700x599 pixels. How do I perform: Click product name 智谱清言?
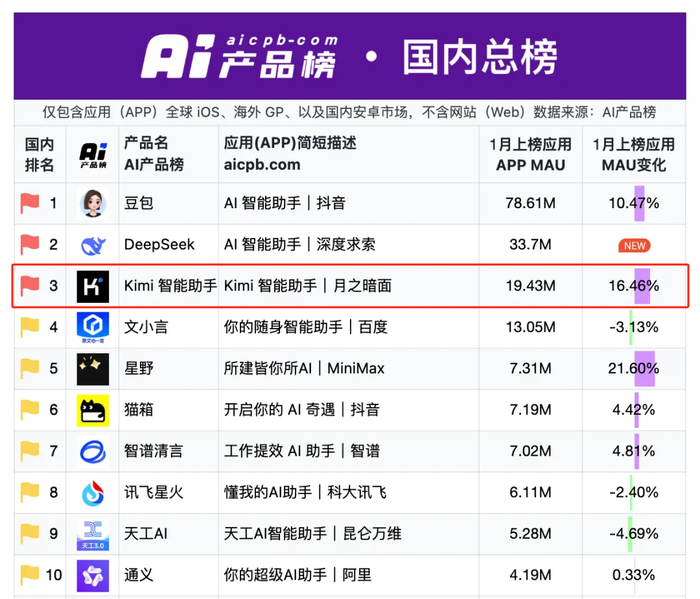pyautogui.click(x=154, y=451)
